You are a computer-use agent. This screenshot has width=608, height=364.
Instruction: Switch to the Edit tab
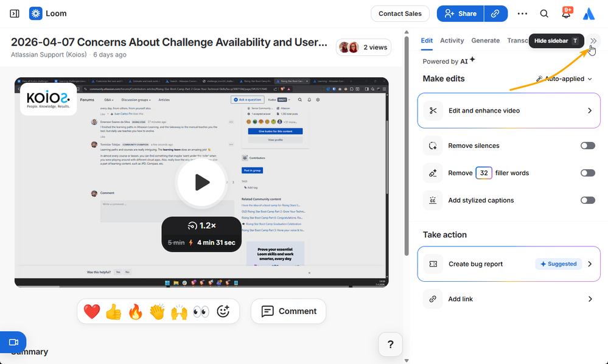pos(427,41)
